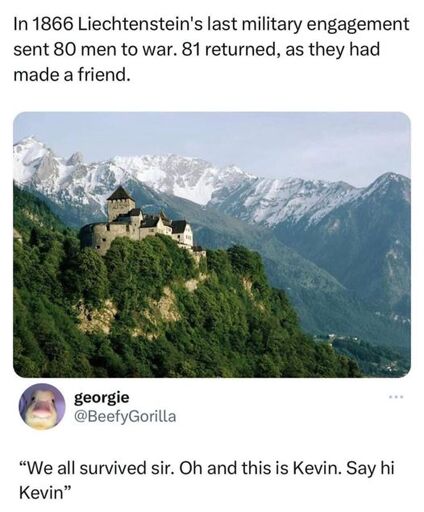Click the dark mountain peak at right
Viewport: 424px width, 512px height.
(388, 183)
